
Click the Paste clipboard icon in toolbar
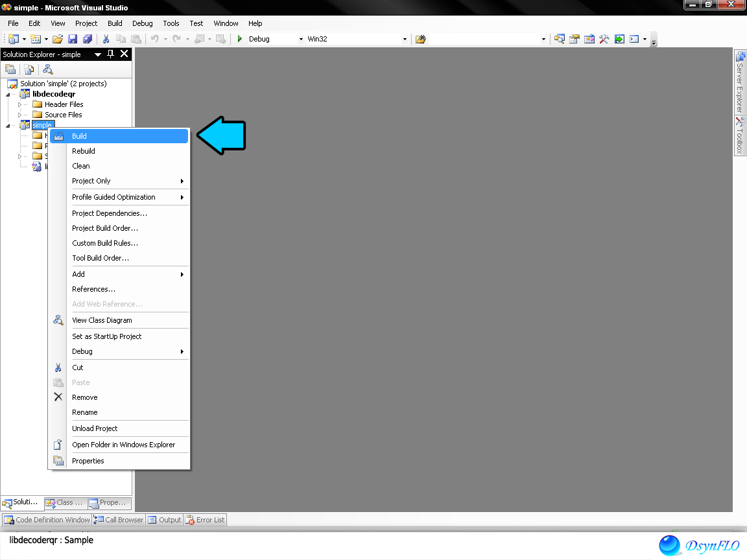136,39
